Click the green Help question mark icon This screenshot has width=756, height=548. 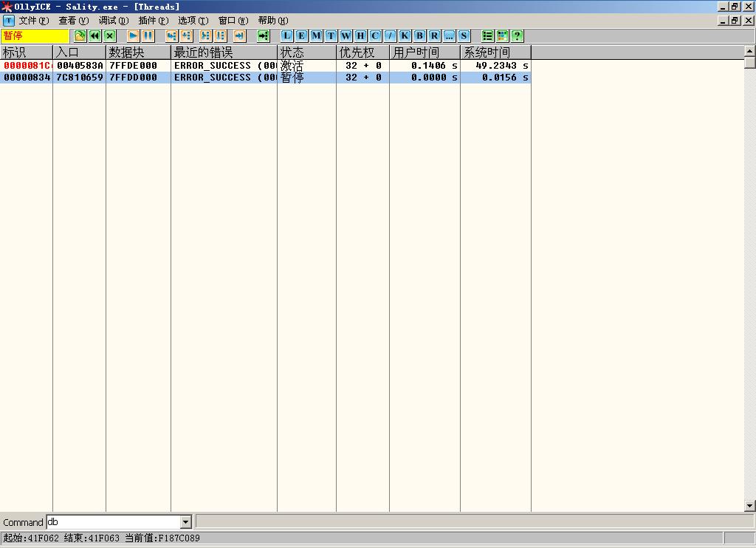[x=517, y=35]
